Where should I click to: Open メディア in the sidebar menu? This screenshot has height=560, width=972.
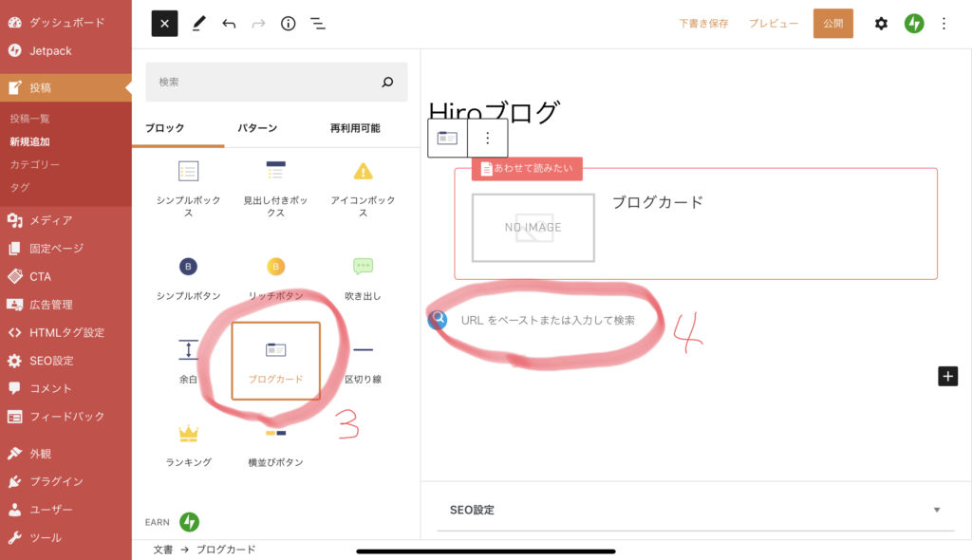point(51,220)
